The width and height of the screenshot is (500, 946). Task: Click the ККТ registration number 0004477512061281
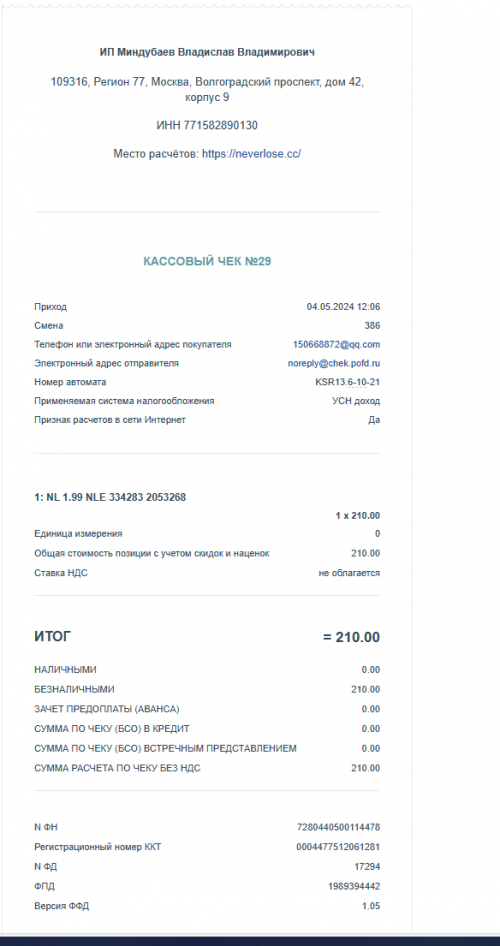(338, 847)
